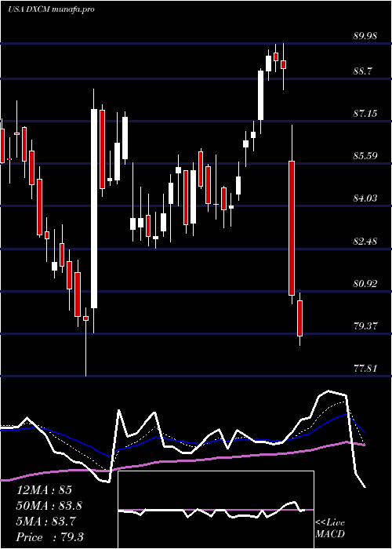This screenshot has height=549, width=392.
Task: Click the 12MA : 85 readout
Action: tap(44, 490)
